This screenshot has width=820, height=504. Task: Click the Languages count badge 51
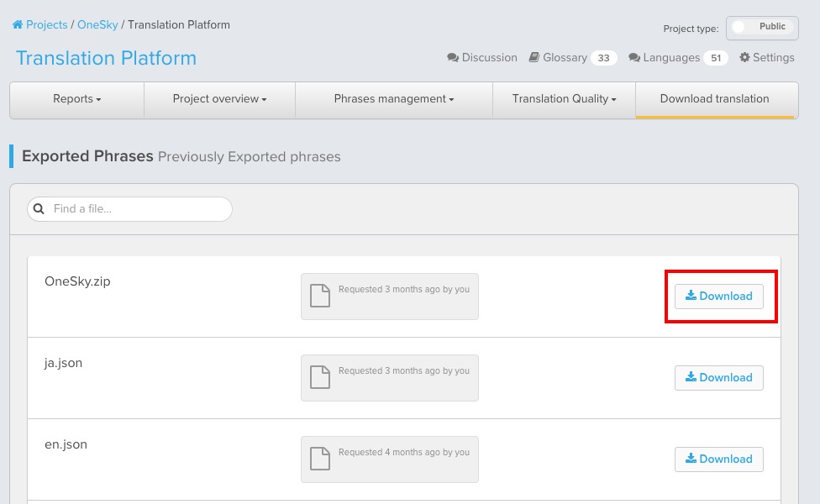coord(716,58)
